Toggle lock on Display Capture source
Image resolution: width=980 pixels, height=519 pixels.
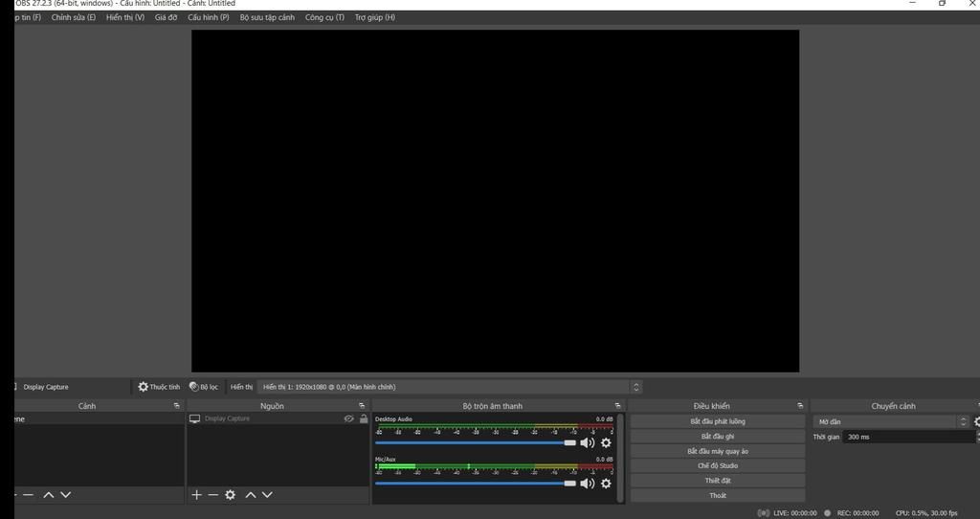[364, 419]
